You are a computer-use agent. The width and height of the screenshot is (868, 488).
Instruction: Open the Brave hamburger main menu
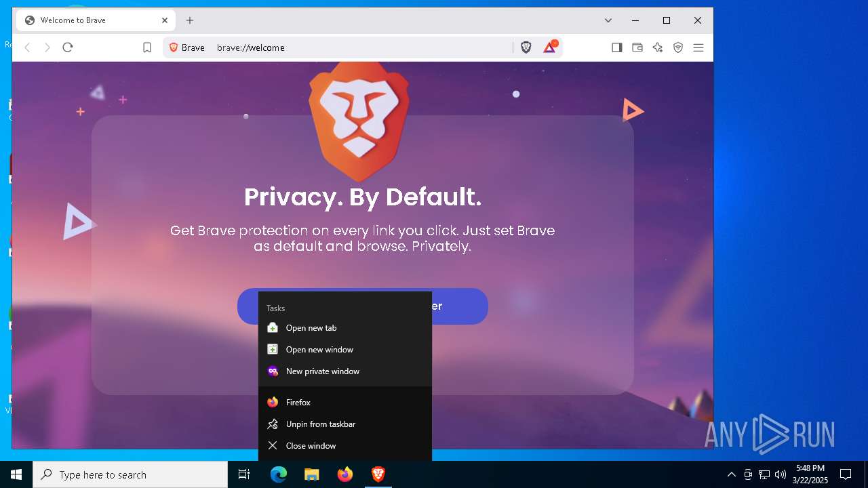tap(698, 47)
